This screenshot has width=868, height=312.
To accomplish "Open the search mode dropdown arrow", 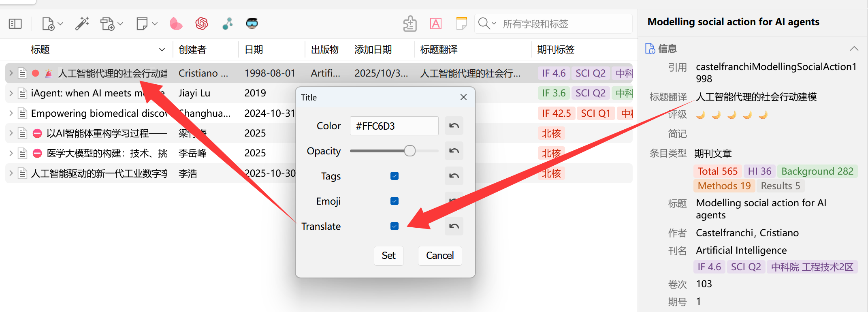I will (x=494, y=24).
